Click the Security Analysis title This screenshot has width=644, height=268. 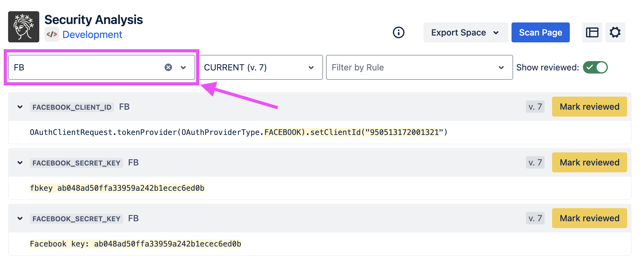94,20
